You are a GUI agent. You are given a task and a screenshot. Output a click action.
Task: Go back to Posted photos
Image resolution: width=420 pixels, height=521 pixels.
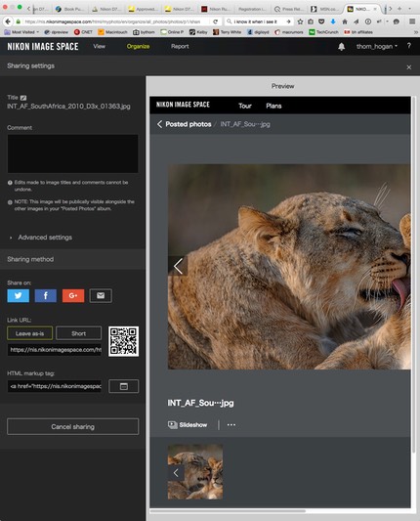point(185,124)
